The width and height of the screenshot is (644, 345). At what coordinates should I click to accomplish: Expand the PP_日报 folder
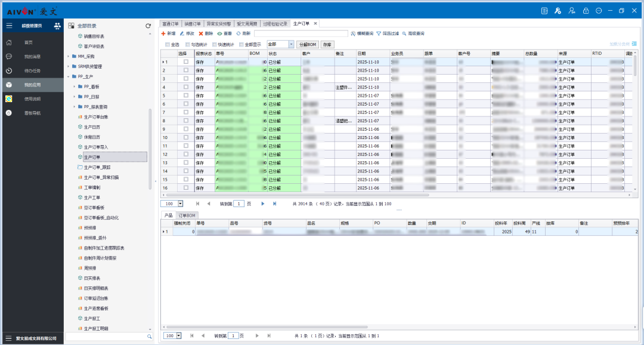(x=75, y=97)
